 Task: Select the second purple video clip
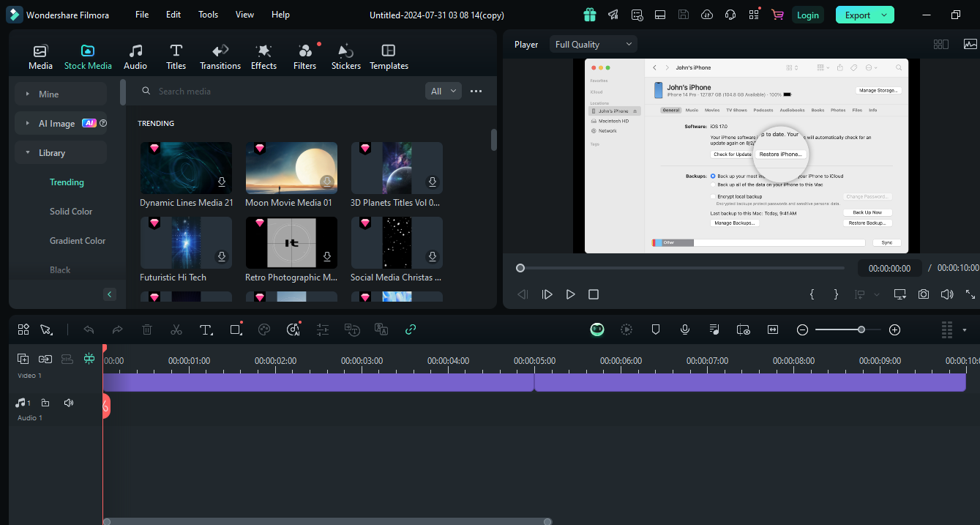[x=750, y=382]
